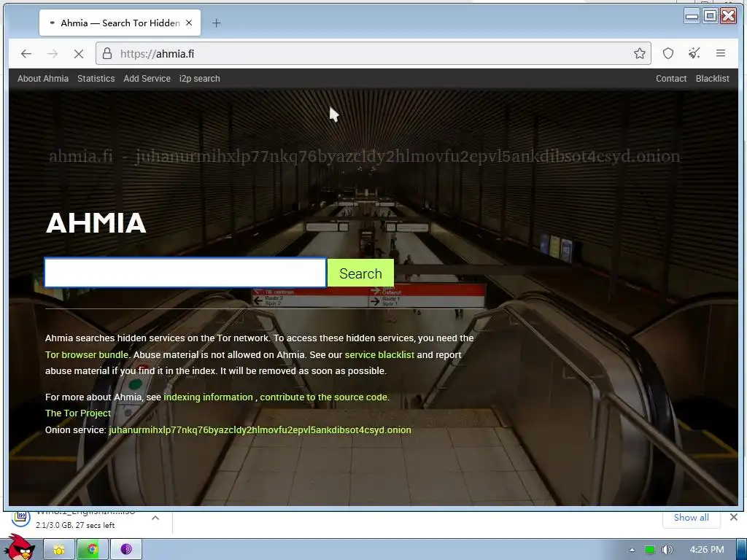
Task: Click Show all downloads
Action: (x=692, y=518)
